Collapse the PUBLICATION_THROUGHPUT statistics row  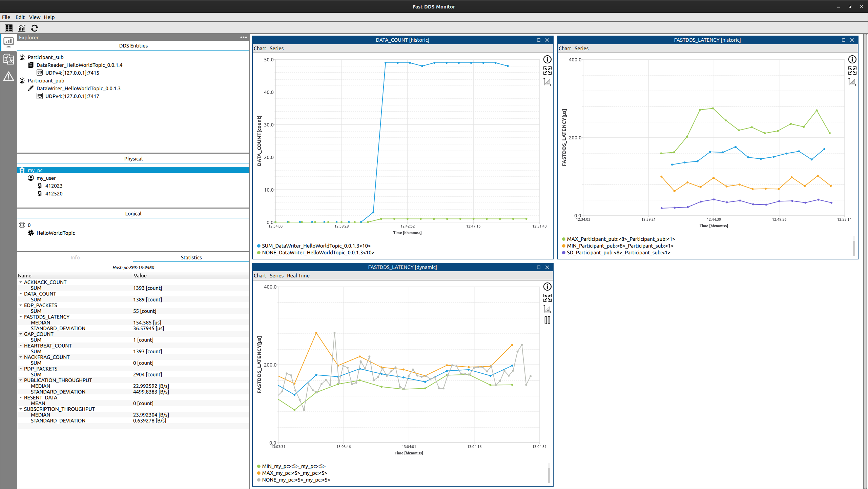[21, 380]
